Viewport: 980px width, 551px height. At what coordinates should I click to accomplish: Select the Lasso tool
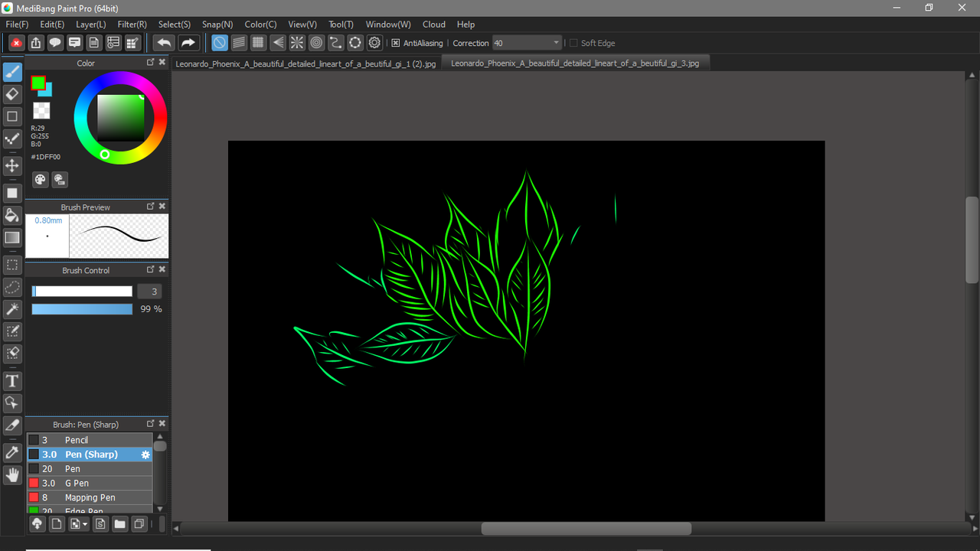tap(12, 287)
